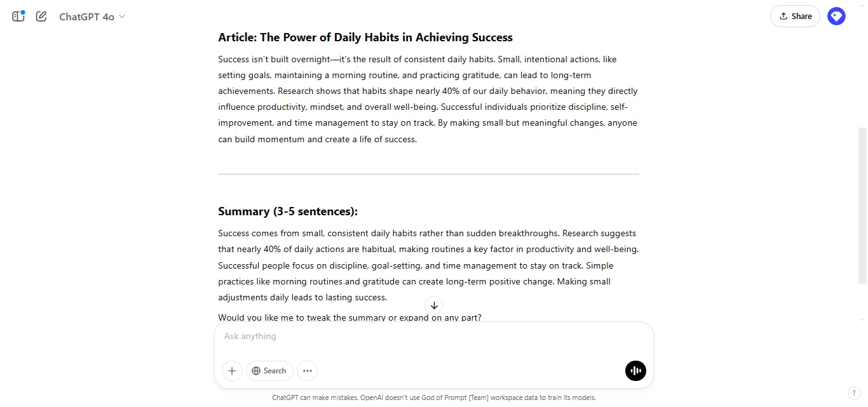This screenshot has height=407, width=868.
Task: Toggle the web Search option
Action: 269,371
